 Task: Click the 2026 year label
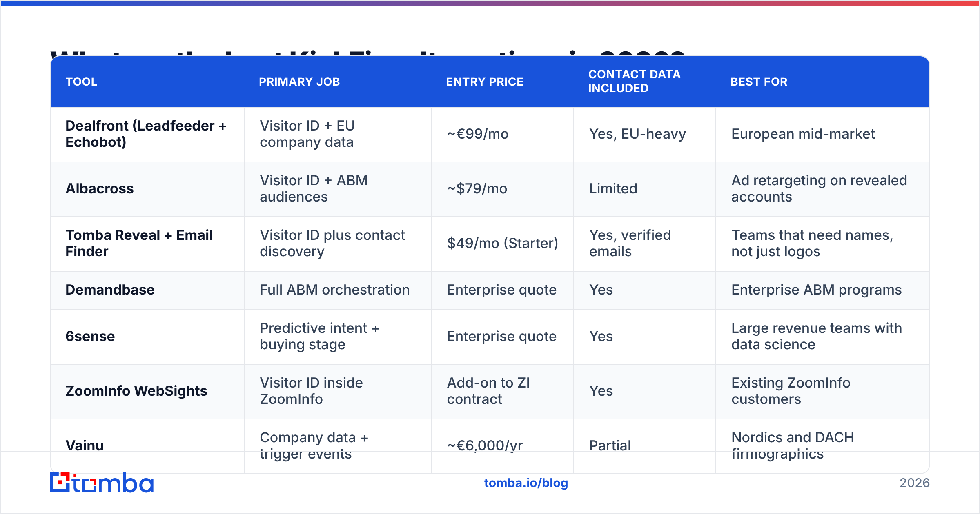click(x=915, y=483)
